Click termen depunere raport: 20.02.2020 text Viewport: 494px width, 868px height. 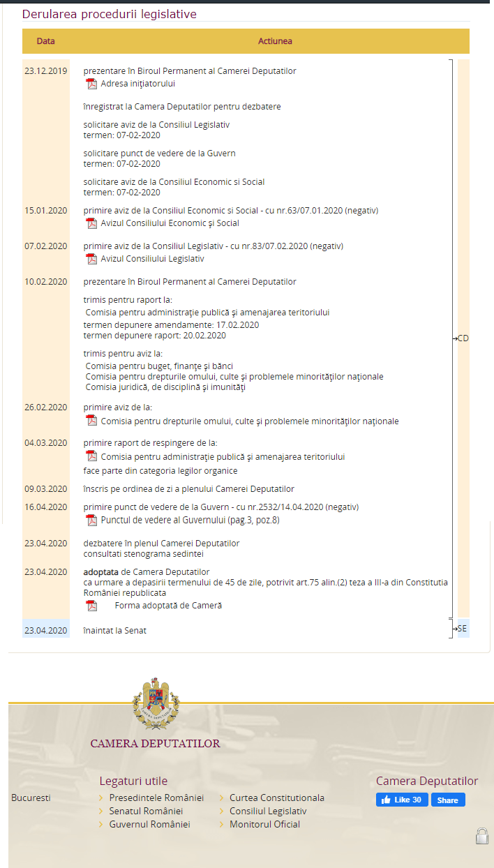[155, 335]
